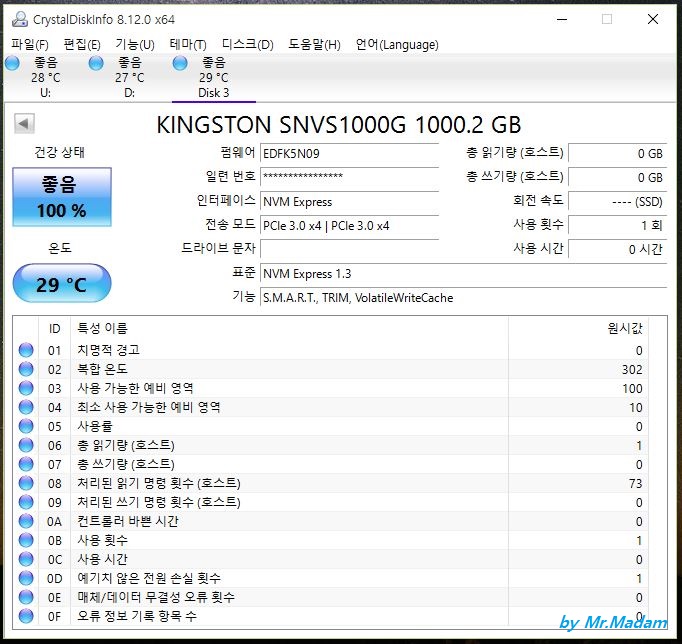Select the 매체/데이터 무결성 오류 횟수 row
The image size is (682, 644).
click(331, 597)
